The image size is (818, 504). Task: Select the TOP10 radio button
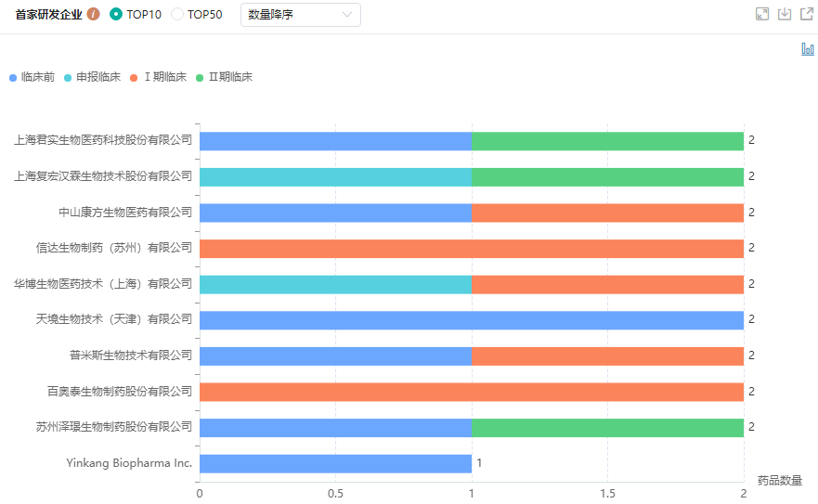point(116,15)
